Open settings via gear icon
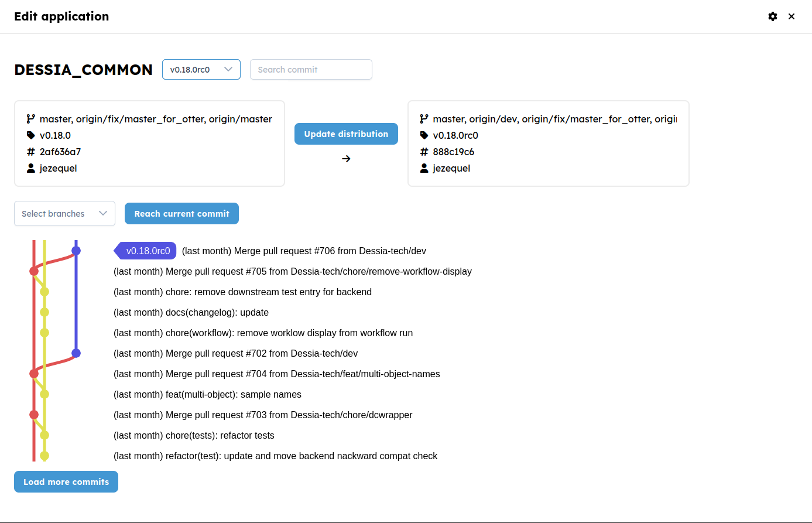 click(773, 16)
